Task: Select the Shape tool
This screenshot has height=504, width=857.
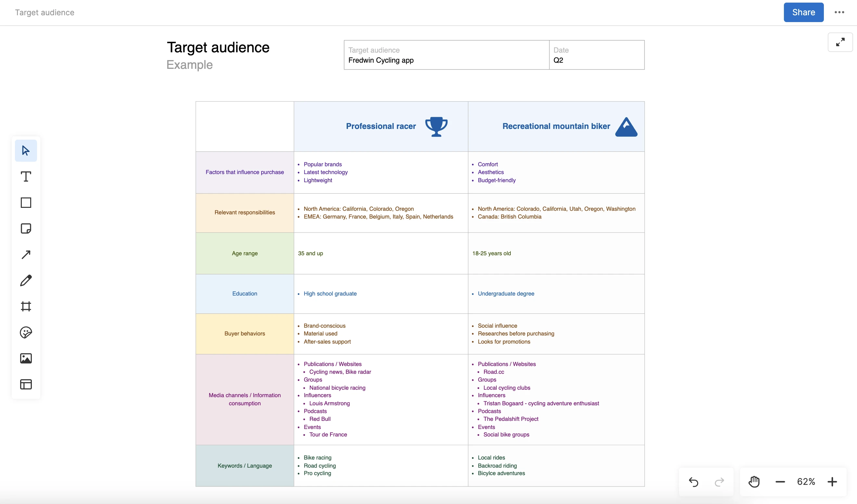Action: (x=26, y=203)
